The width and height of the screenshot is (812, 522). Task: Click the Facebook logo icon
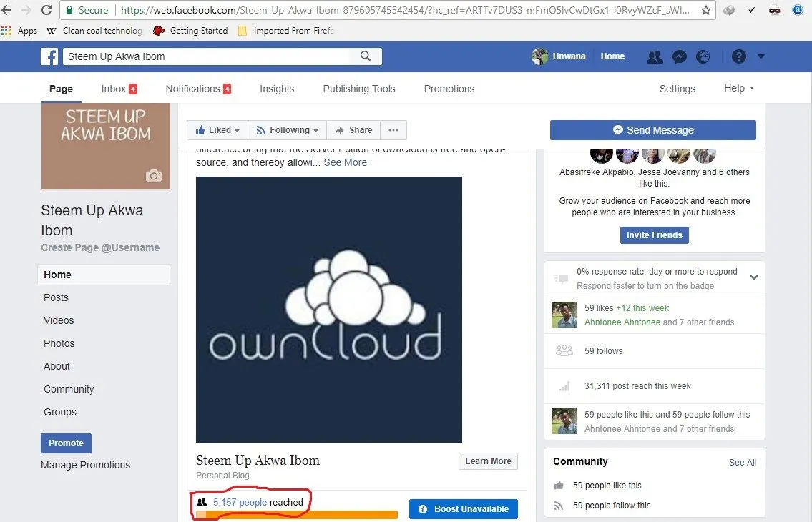pyautogui.click(x=49, y=56)
